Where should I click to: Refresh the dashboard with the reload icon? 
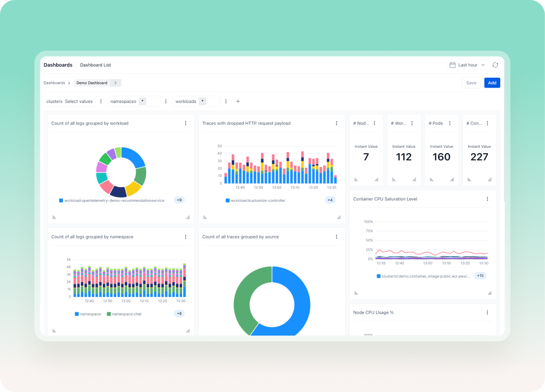click(x=495, y=65)
